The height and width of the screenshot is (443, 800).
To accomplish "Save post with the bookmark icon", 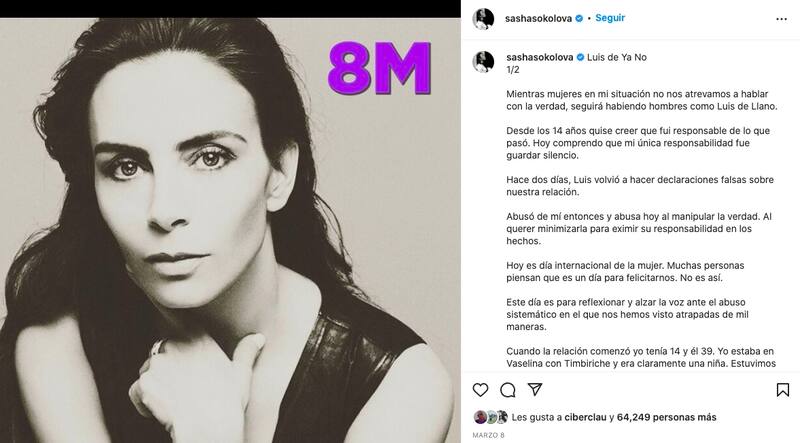I will 783,390.
